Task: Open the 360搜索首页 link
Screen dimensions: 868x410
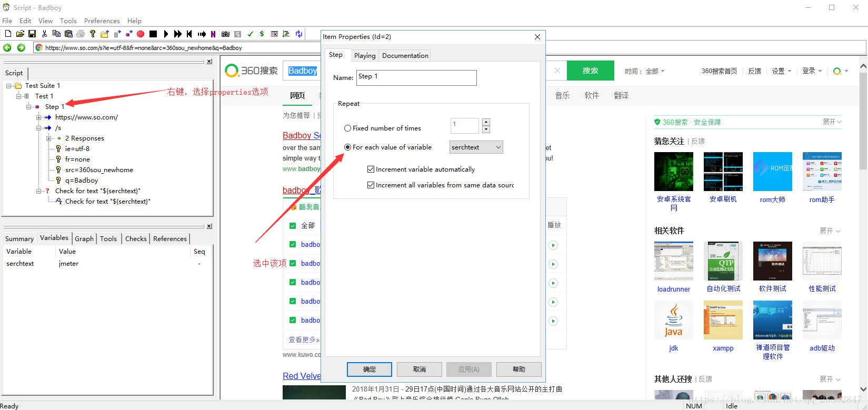Action: pos(719,71)
